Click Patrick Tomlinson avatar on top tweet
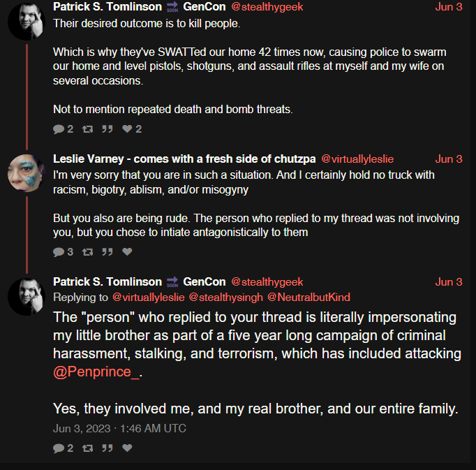 (x=27, y=21)
